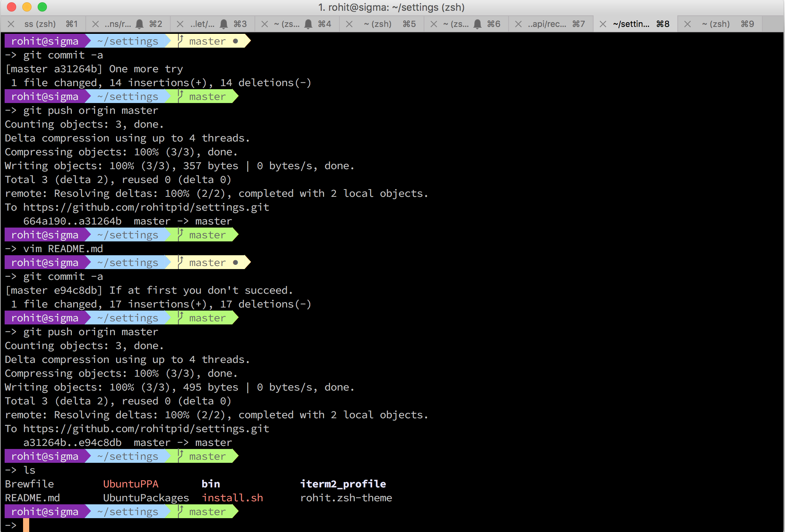Close the 'ss (zsh)' first tab
The image size is (785, 532).
(11, 24)
